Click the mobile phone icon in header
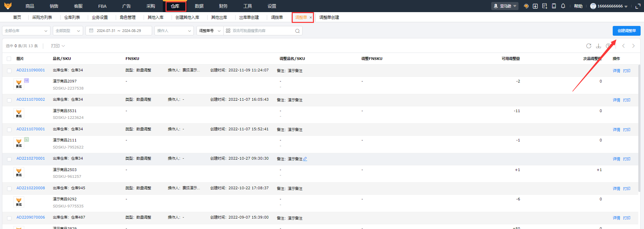The width and height of the screenshot is (644, 229). pyautogui.click(x=554, y=6)
